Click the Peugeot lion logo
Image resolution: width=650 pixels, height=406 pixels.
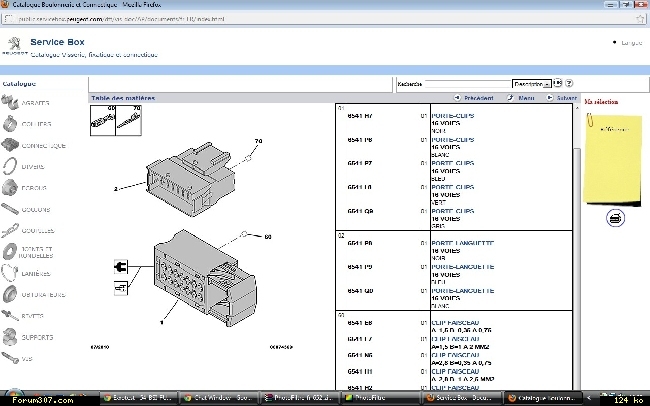pyautogui.click(x=14, y=44)
